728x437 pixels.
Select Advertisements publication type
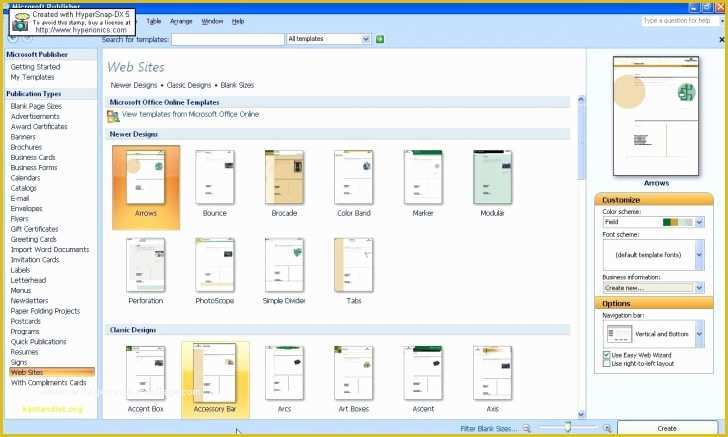(x=35, y=117)
